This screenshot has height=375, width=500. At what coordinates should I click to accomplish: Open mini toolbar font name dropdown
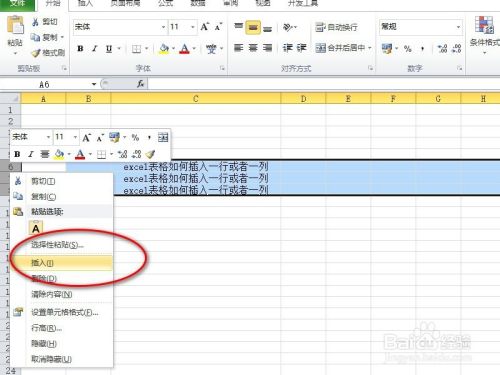tap(48, 137)
